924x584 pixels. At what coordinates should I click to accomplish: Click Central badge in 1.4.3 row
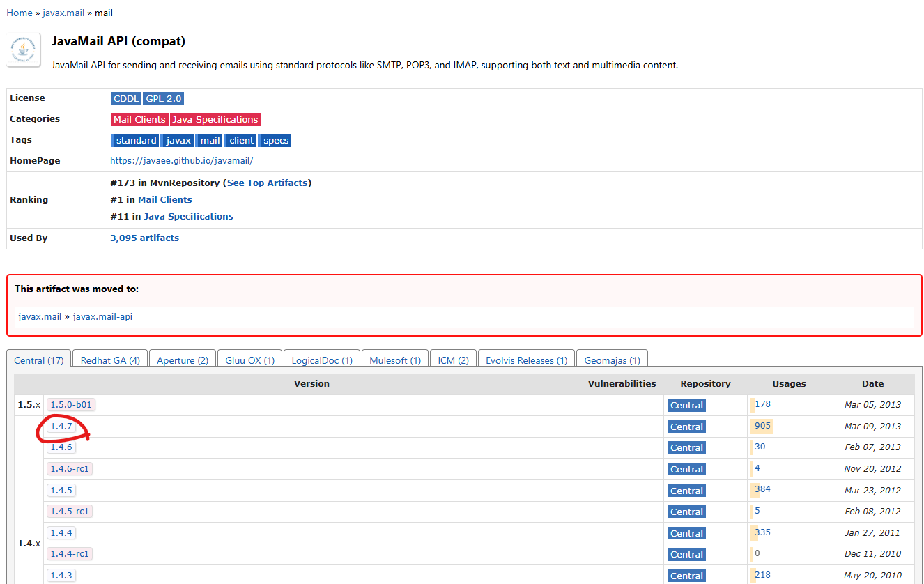tap(686, 576)
